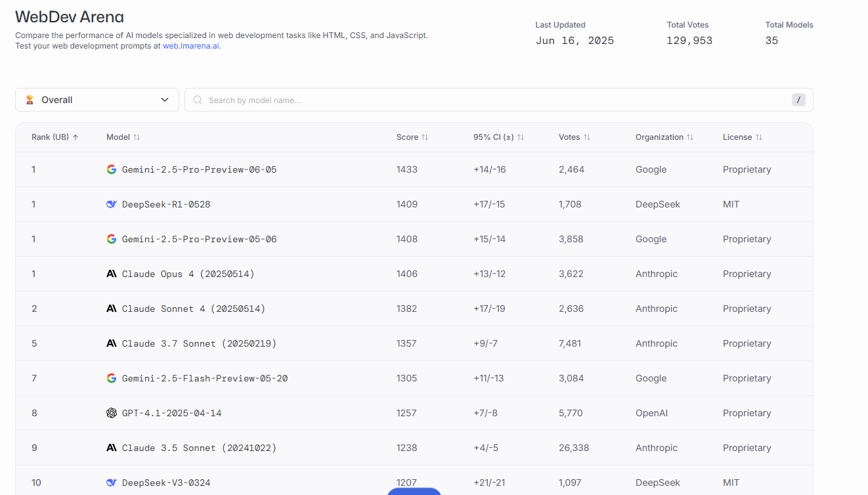The height and width of the screenshot is (495, 868).
Task: Select model name Claude Opus 4 (20250514)
Action: coord(188,274)
